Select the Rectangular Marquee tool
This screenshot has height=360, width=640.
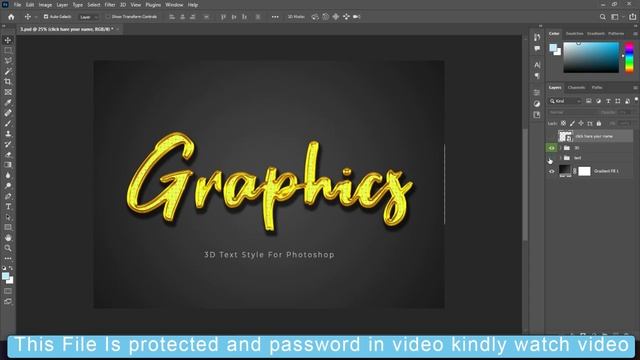pyautogui.click(x=8, y=50)
